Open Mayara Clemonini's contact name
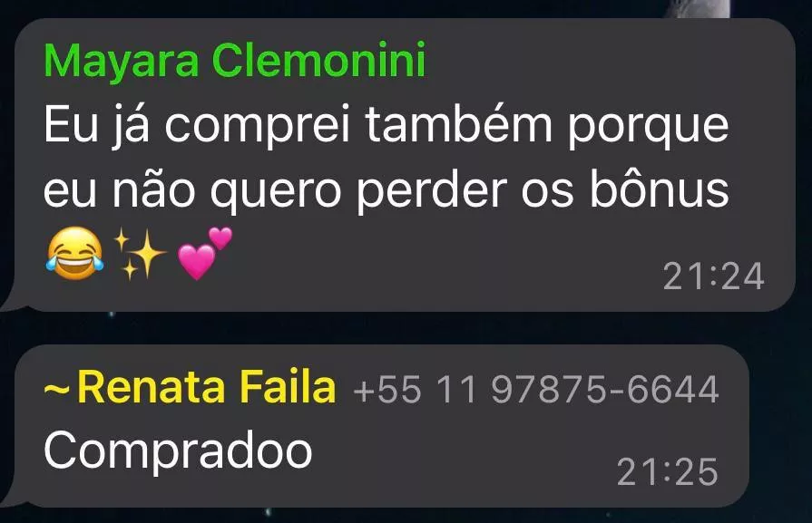This screenshot has width=812, height=523. coord(235,61)
